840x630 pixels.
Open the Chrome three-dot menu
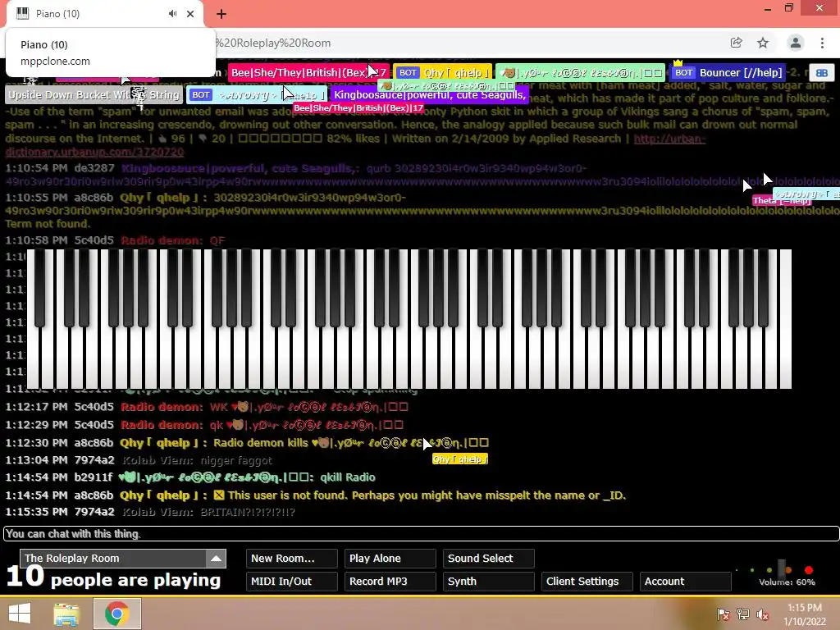coord(822,43)
